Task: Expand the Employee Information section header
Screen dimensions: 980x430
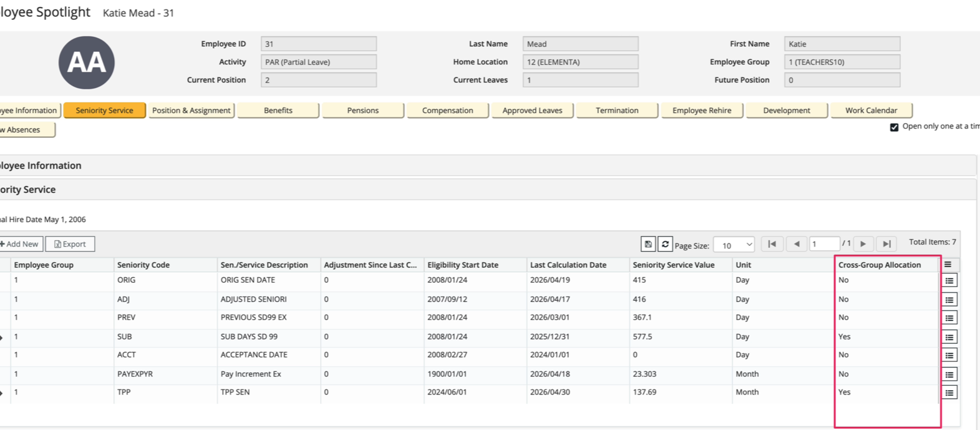Action: tap(488, 165)
